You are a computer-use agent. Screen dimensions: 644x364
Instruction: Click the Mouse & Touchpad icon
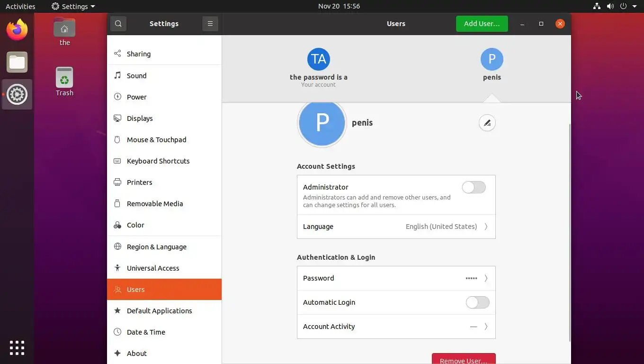(x=117, y=139)
